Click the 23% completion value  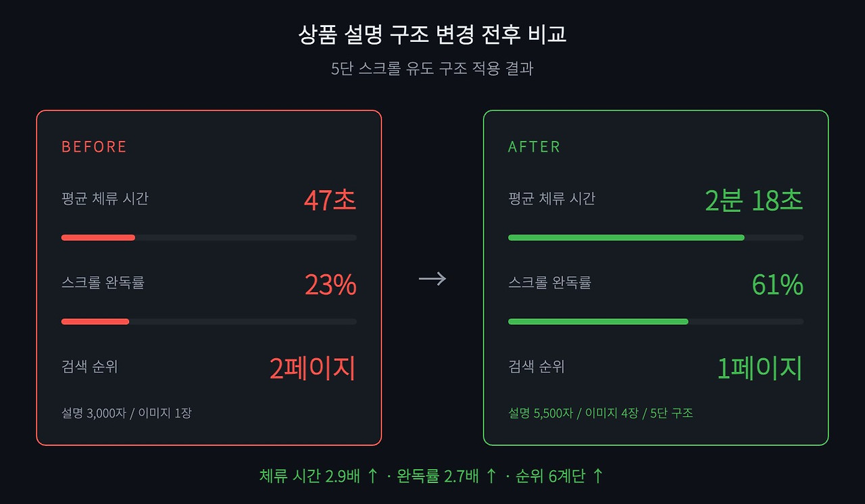[330, 284]
